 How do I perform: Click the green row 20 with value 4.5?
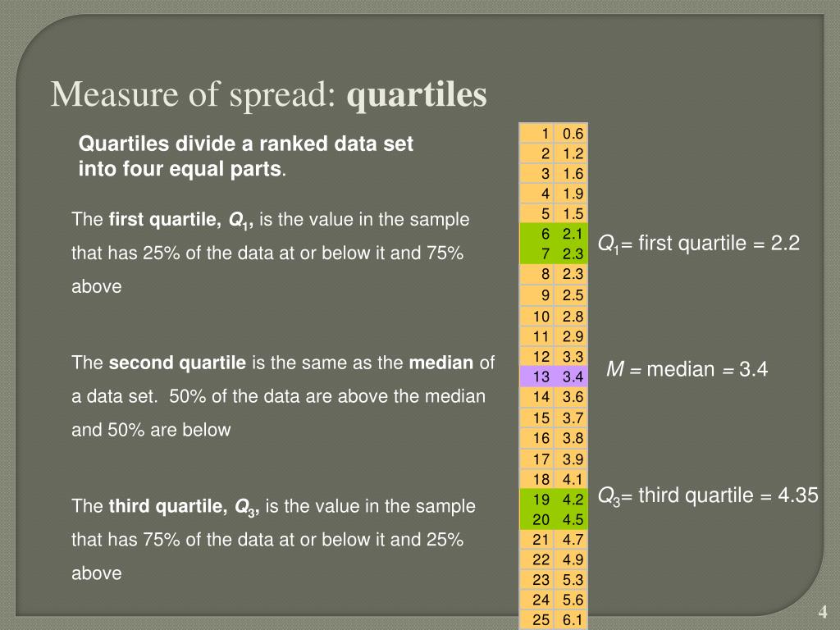(554, 519)
